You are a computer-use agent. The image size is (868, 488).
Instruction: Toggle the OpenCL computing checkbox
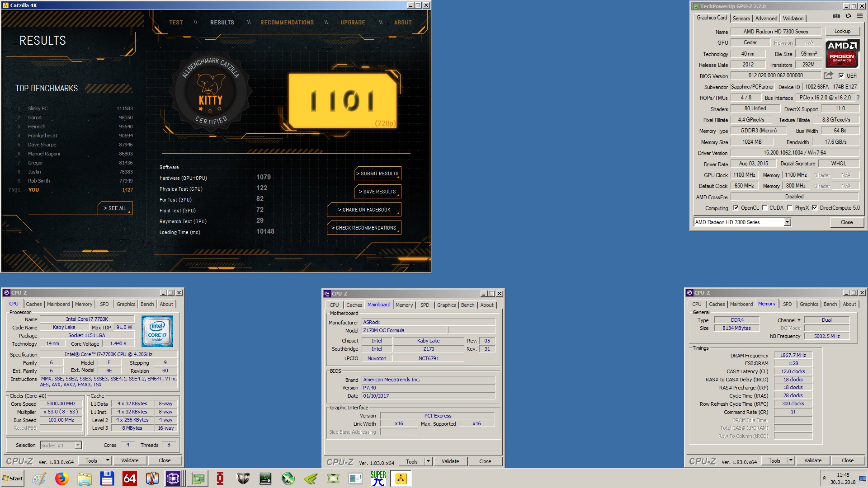736,208
